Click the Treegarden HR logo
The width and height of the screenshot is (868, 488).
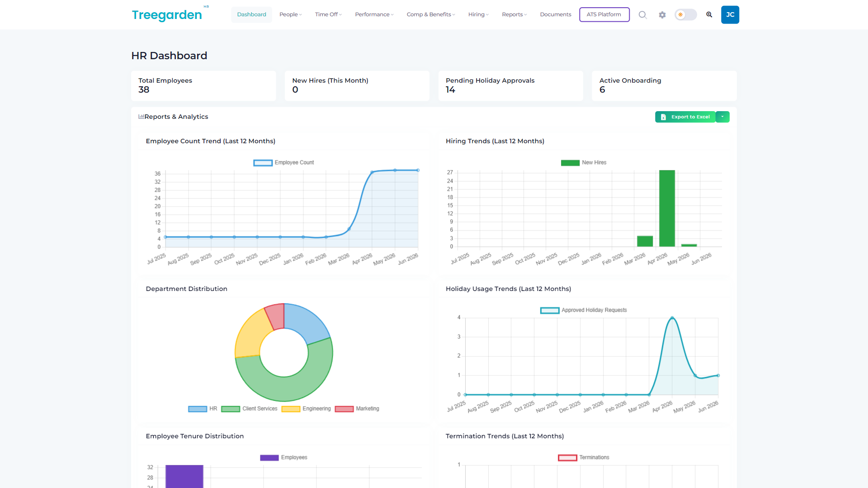170,14
